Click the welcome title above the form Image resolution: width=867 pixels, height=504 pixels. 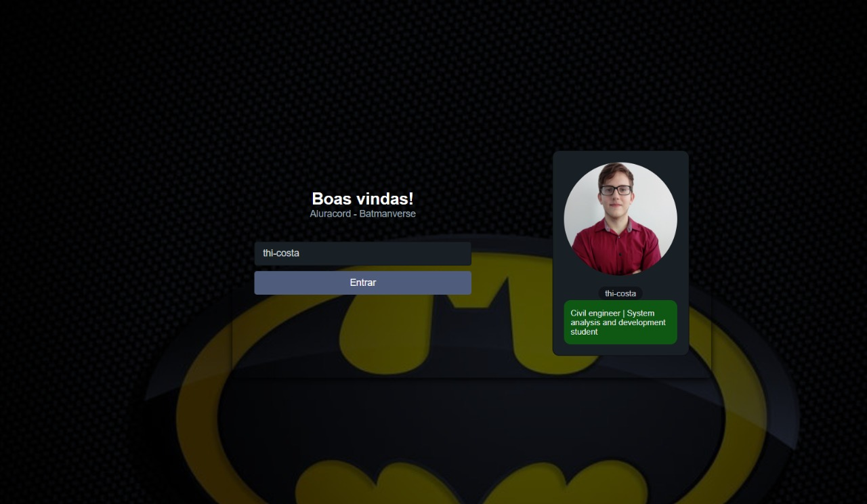point(362,198)
